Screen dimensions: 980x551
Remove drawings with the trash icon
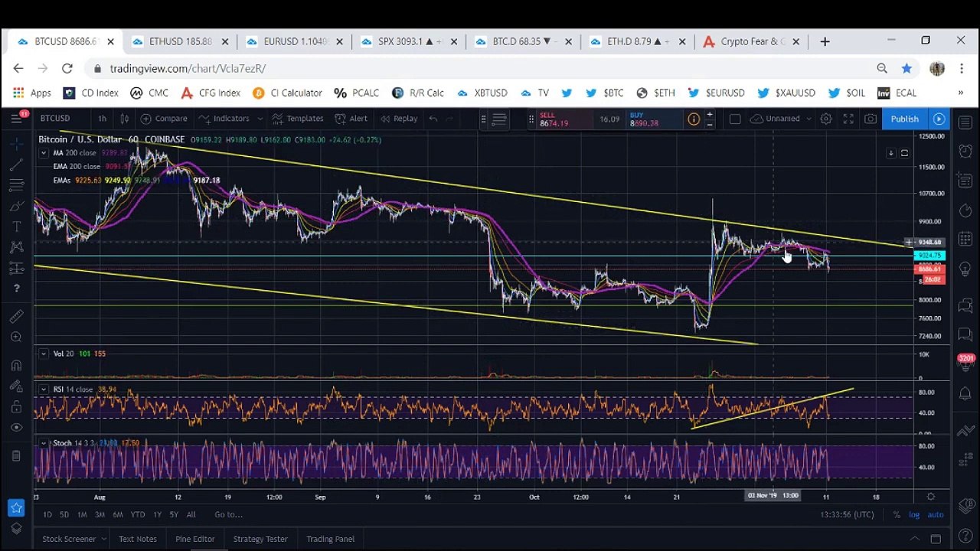click(16, 456)
